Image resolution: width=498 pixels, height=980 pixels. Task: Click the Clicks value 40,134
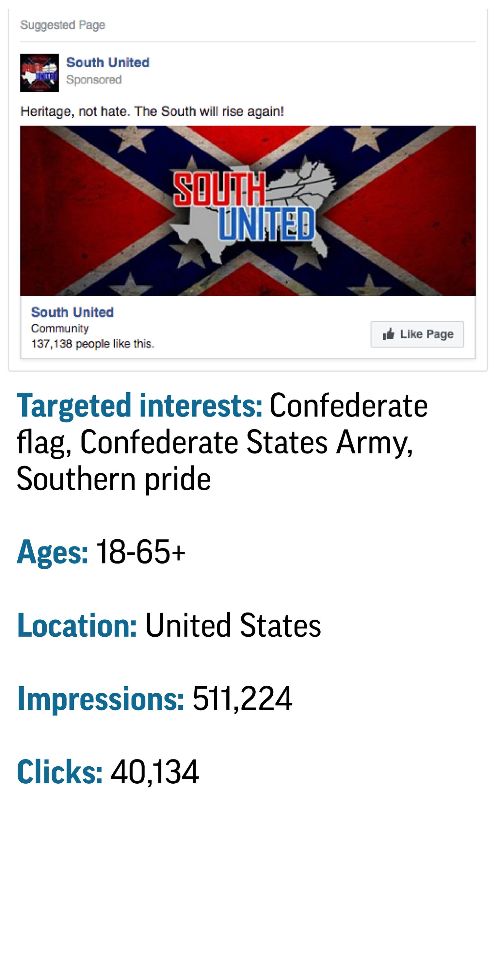point(154,772)
